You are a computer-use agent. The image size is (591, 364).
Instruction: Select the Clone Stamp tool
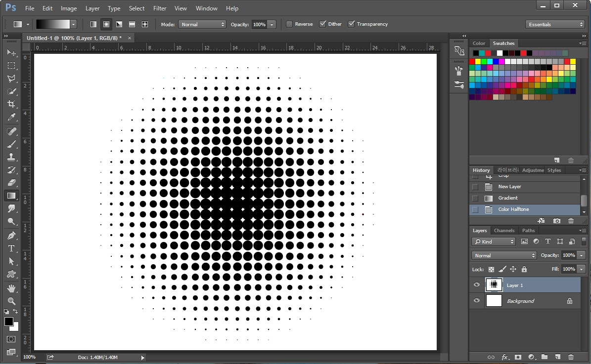(x=11, y=157)
